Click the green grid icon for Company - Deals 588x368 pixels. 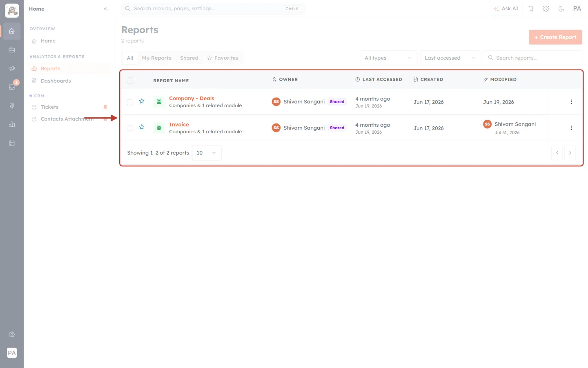pyautogui.click(x=159, y=102)
